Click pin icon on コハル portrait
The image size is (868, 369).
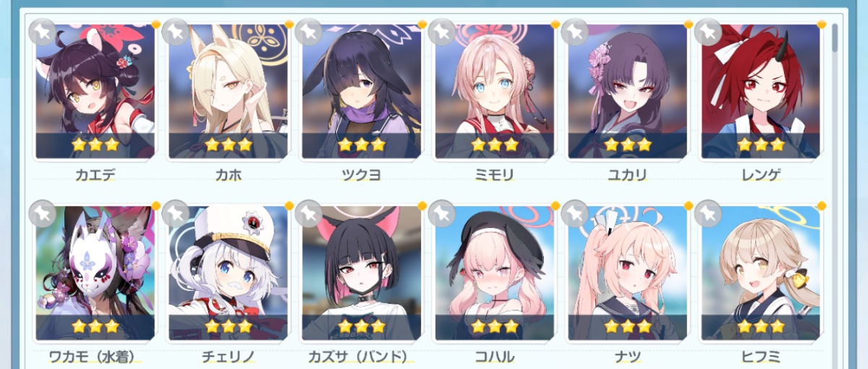tap(441, 213)
